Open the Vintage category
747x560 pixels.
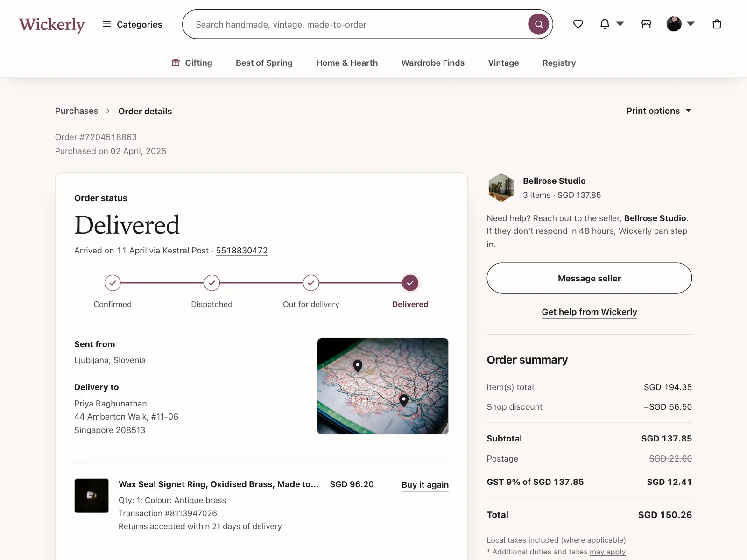pyautogui.click(x=503, y=63)
